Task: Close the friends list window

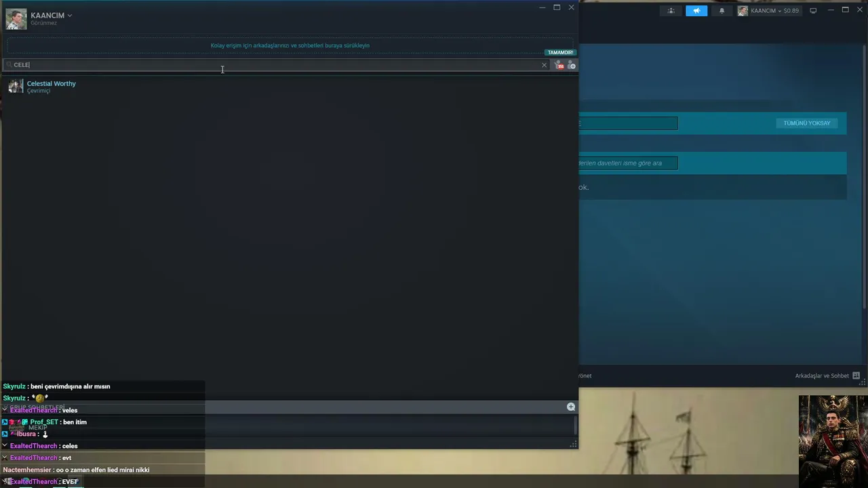Action: tap(571, 7)
